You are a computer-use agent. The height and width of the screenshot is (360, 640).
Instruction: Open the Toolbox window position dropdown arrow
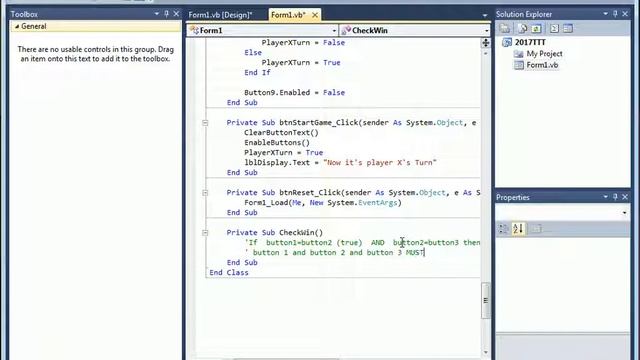157,14
